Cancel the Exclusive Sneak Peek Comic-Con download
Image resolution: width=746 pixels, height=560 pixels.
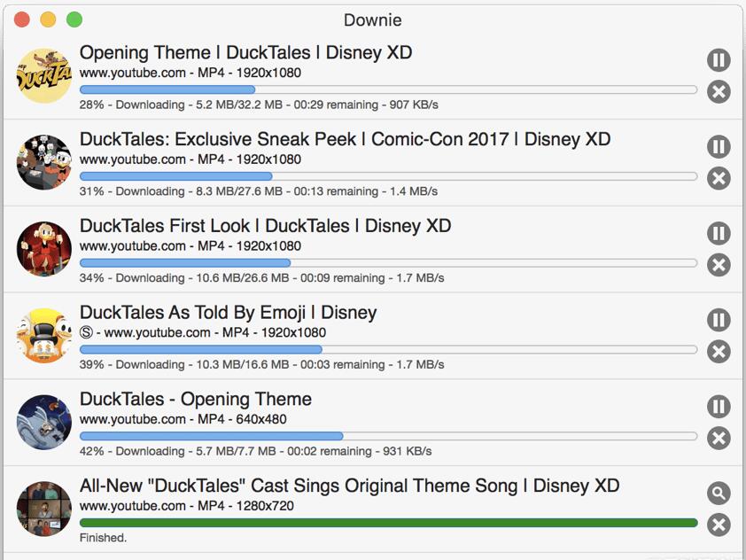coord(719,178)
